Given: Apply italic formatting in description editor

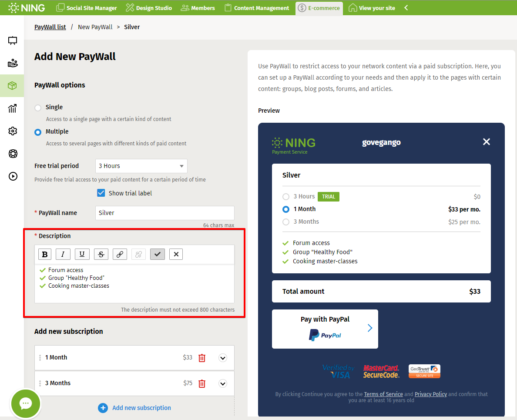Looking at the screenshot, I should [x=63, y=254].
